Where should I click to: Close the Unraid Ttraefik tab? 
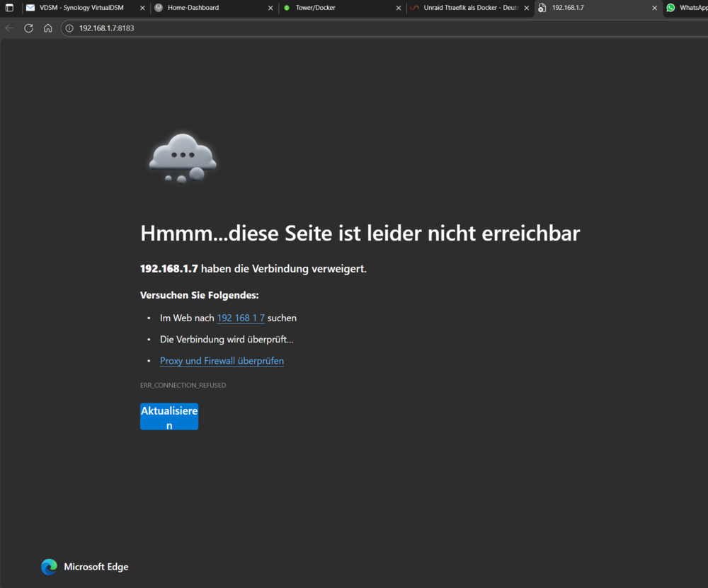527,8
